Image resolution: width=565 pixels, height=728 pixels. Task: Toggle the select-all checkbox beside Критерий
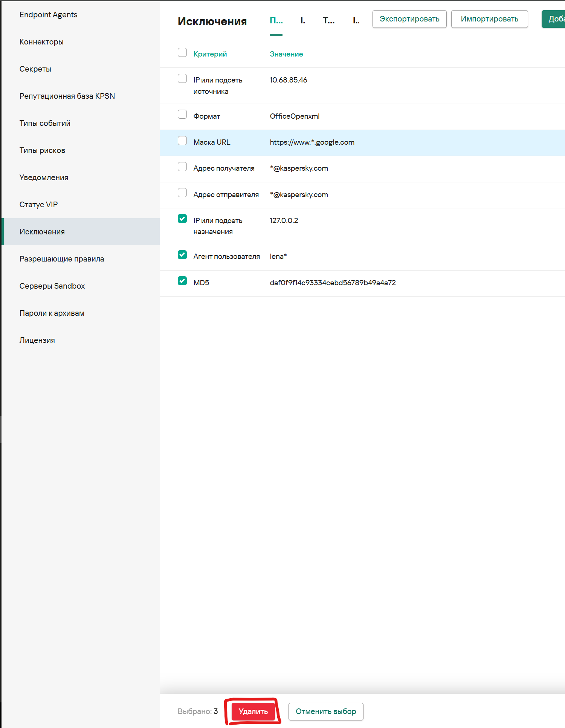click(x=182, y=53)
